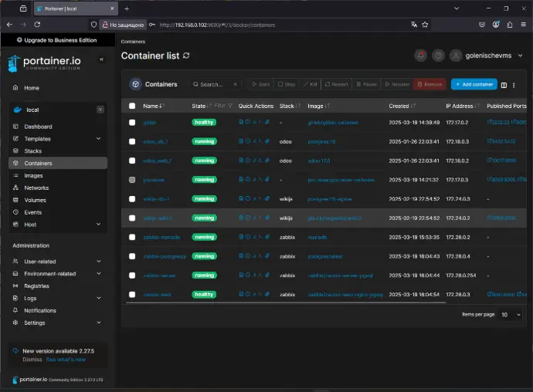Select the wikijs-db-1 container checkbox
Screen dimensions: 533x392
point(132,199)
